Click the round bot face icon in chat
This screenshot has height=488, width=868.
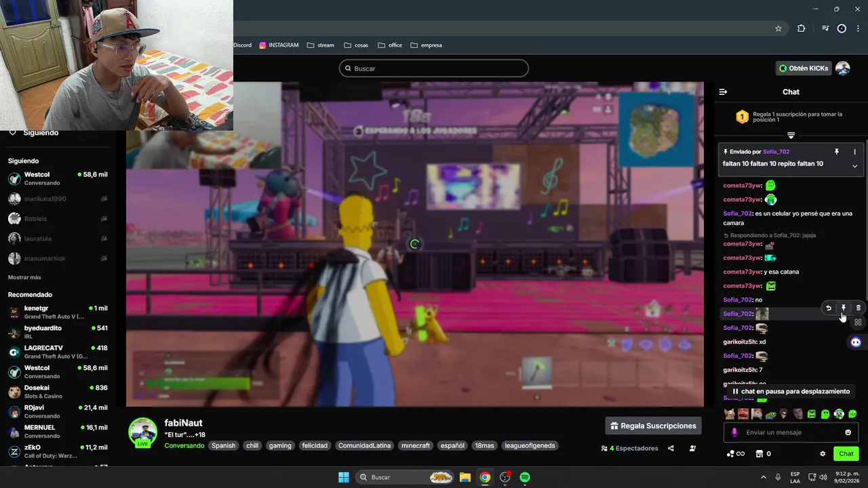pyautogui.click(x=856, y=342)
